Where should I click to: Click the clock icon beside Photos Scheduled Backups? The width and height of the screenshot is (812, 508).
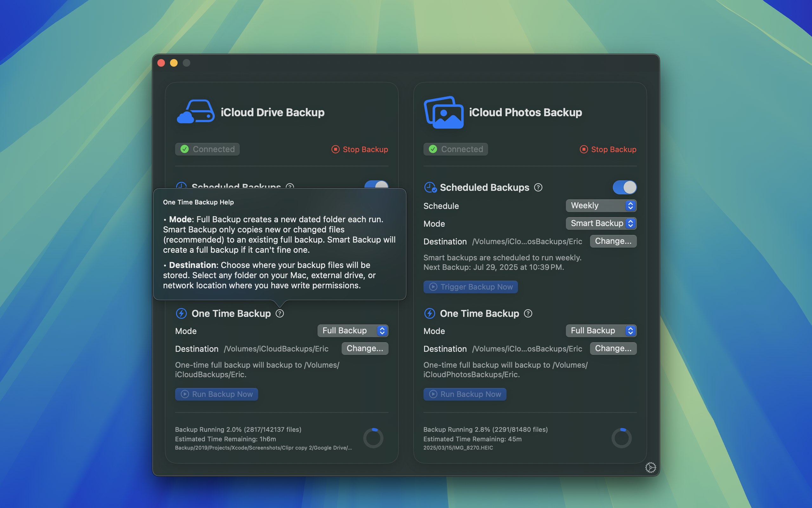pos(430,187)
